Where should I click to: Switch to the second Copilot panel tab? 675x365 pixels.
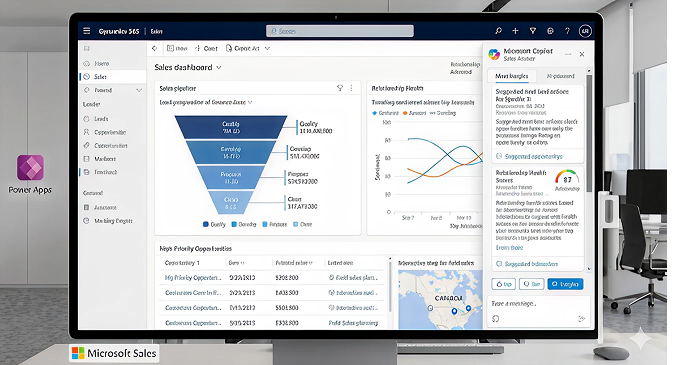tap(560, 76)
